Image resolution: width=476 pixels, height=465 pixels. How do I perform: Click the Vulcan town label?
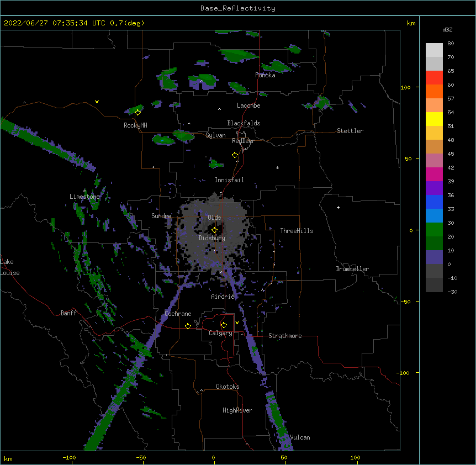[x=300, y=437]
